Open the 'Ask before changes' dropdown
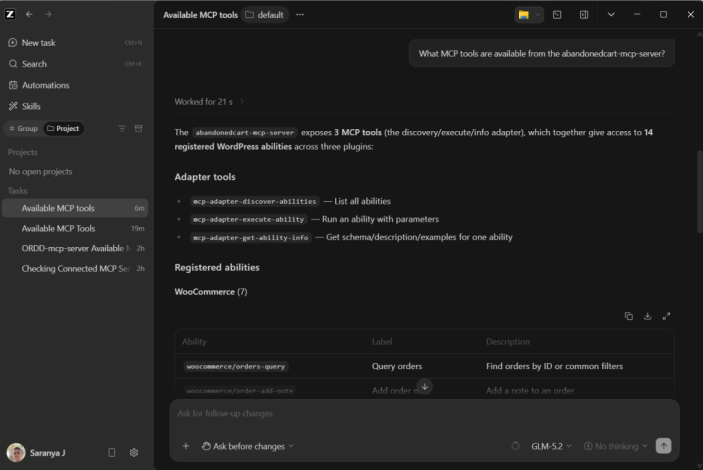703x470 pixels. (x=247, y=446)
